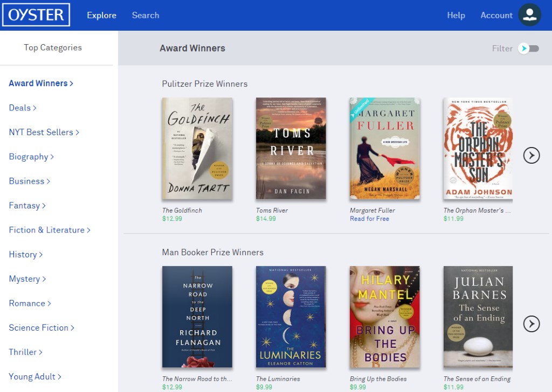Click the $14.99 price for Toms River
This screenshot has width=552, height=392.
tap(266, 219)
